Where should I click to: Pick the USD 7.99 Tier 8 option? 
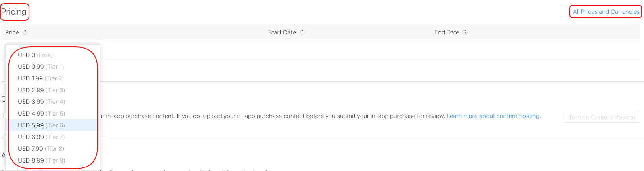41,149
